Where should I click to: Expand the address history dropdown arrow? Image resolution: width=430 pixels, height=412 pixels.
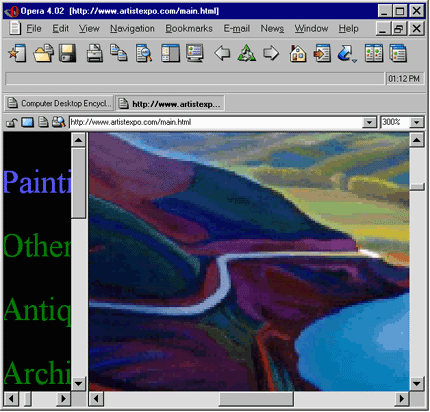click(369, 122)
